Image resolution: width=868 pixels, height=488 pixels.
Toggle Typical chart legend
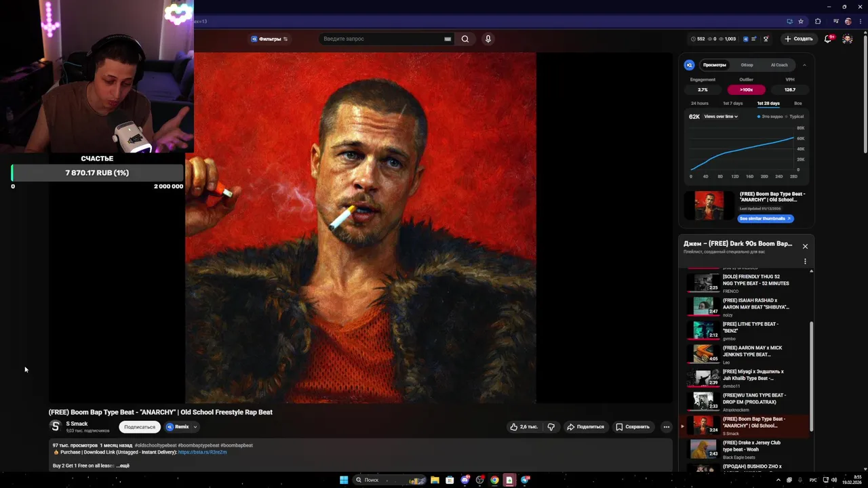click(795, 117)
